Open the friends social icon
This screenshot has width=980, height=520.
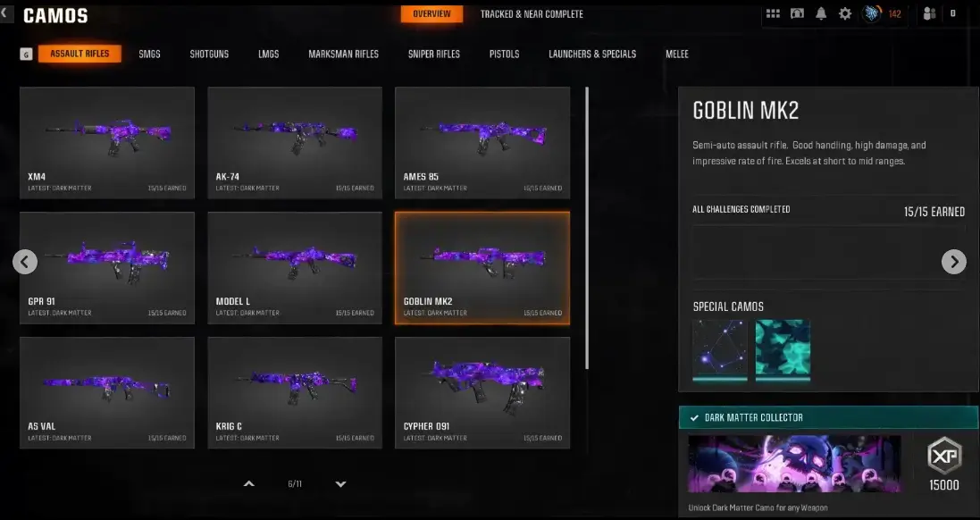pos(929,13)
